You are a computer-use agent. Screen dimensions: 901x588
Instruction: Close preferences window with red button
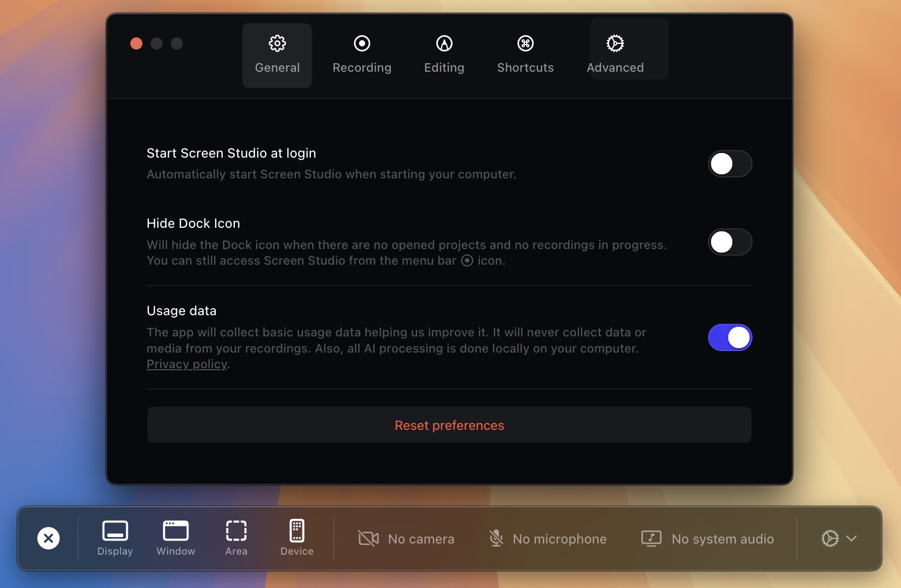point(136,43)
